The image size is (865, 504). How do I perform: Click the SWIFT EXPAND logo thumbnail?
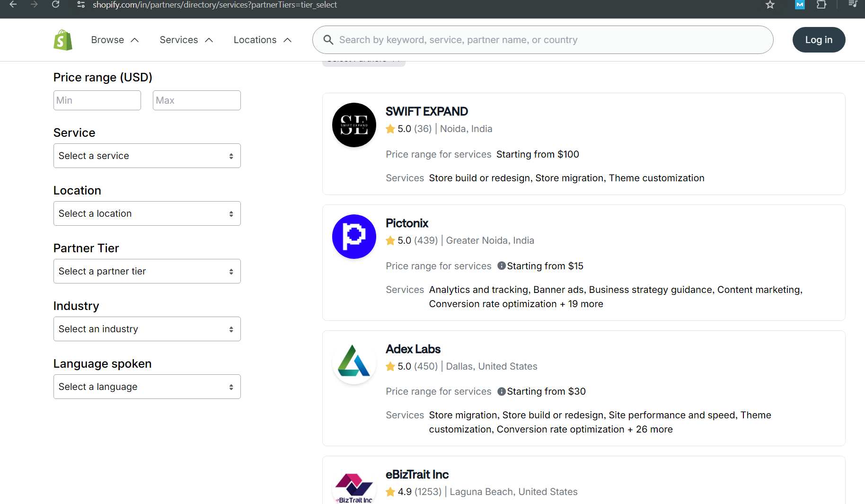(354, 125)
